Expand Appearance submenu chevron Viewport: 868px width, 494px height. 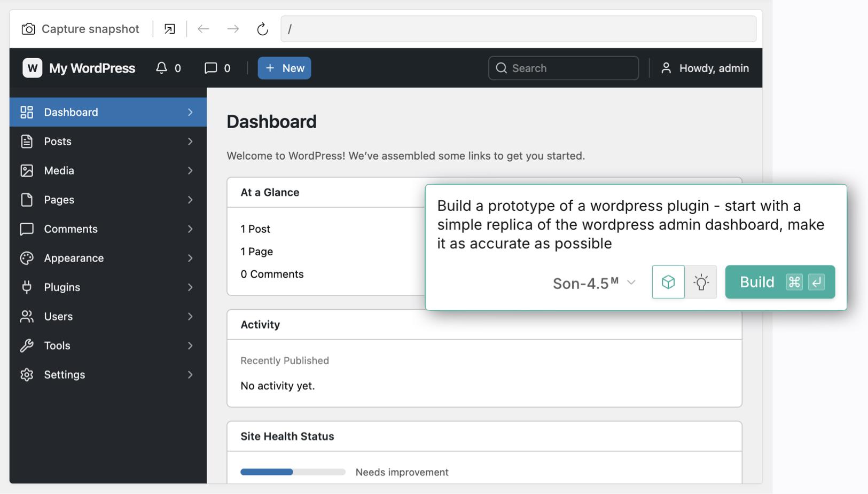190,258
